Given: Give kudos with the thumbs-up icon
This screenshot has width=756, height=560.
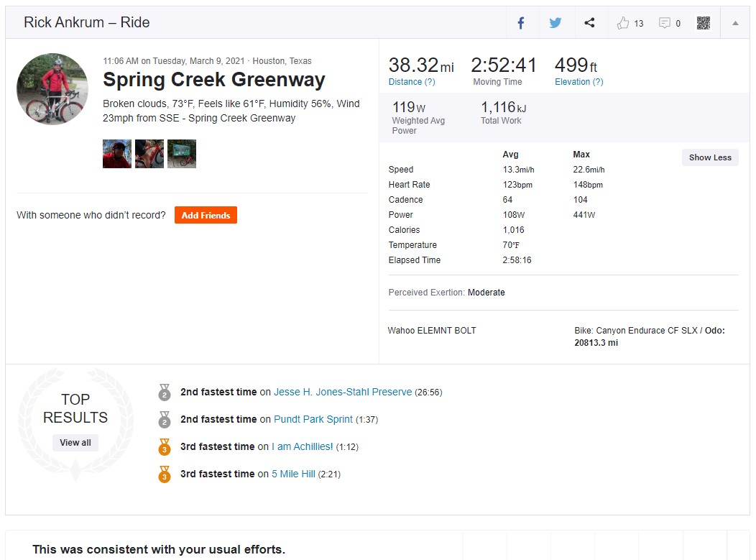Looking at the screenshot, I should click(x=623, y=23).
